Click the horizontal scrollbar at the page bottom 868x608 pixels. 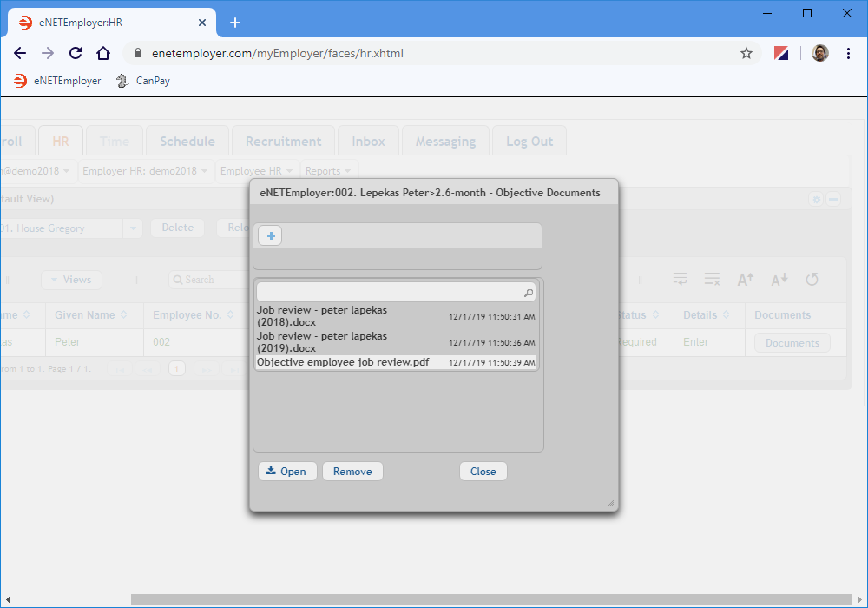pyautogui.click(x=486, y=599)
